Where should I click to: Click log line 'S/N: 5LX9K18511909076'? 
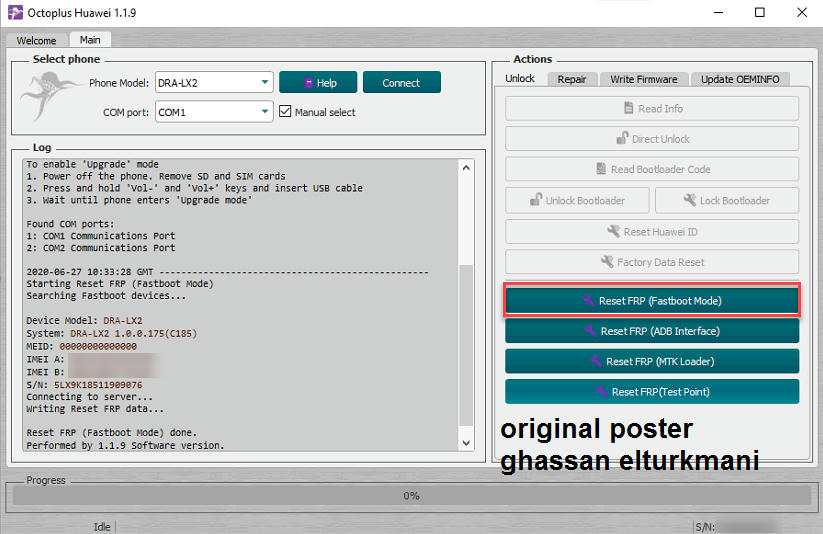click(x=85, y=385)
